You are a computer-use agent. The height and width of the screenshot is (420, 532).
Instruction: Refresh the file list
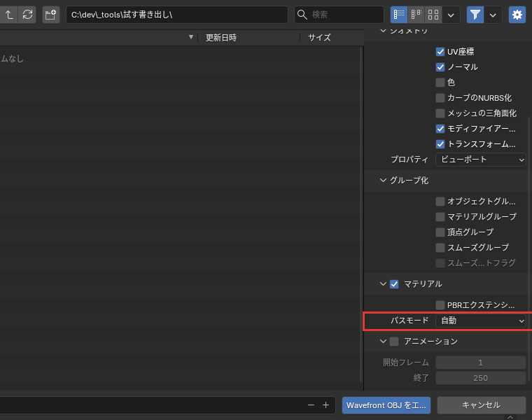pyautogui.click(x=27, y=15)
